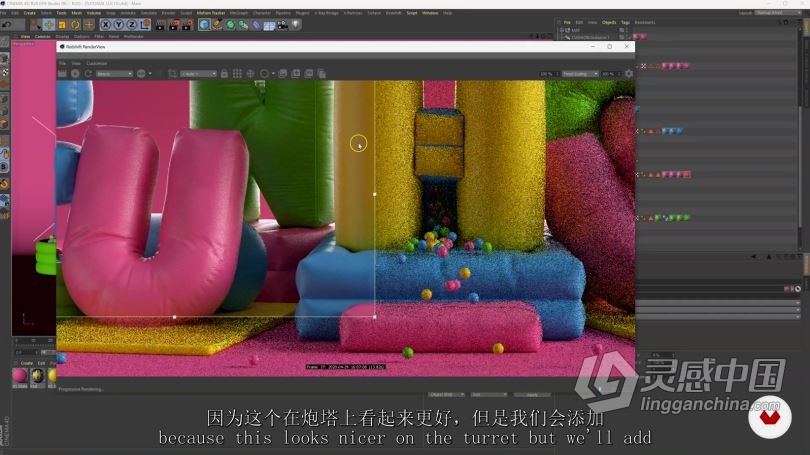Click the Viewport Solo S icon

[x=5, y=167]
